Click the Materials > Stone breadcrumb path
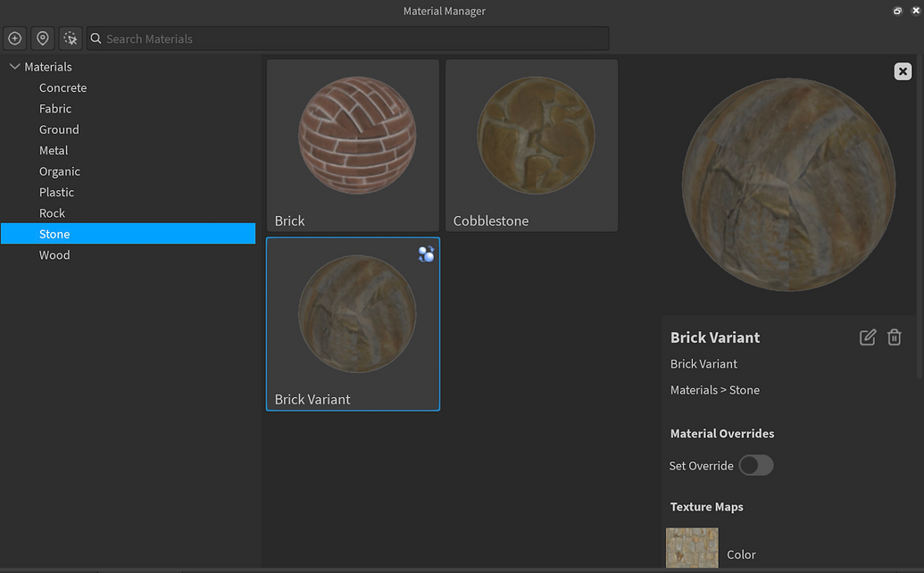Image resolution: width=924 pixels, height=573 pixels. [x=714, y=390]
